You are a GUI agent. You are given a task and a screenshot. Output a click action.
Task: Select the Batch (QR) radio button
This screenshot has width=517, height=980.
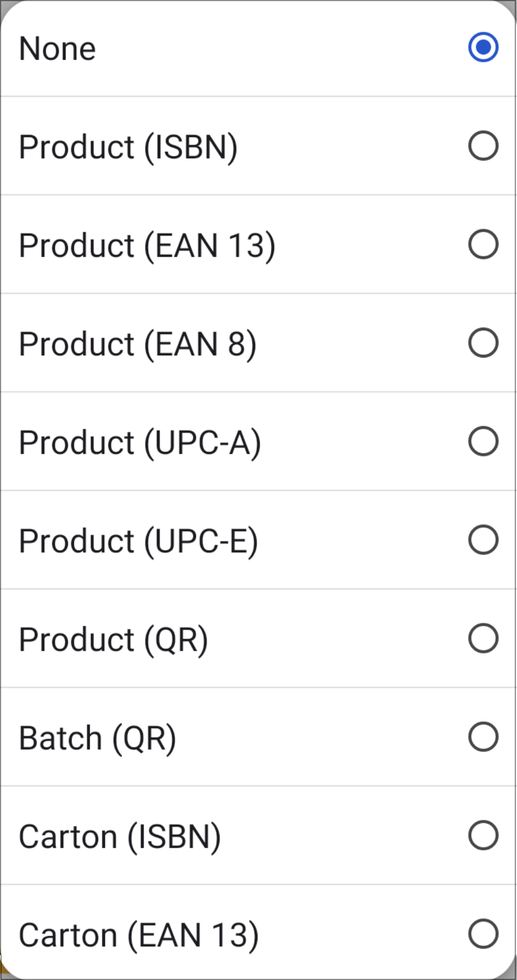483,737
